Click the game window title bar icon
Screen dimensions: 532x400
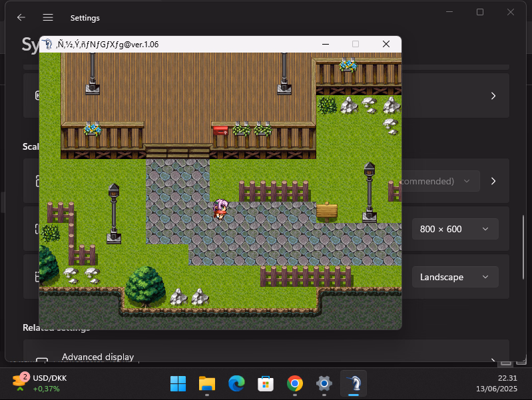click(x=48, y=44)
